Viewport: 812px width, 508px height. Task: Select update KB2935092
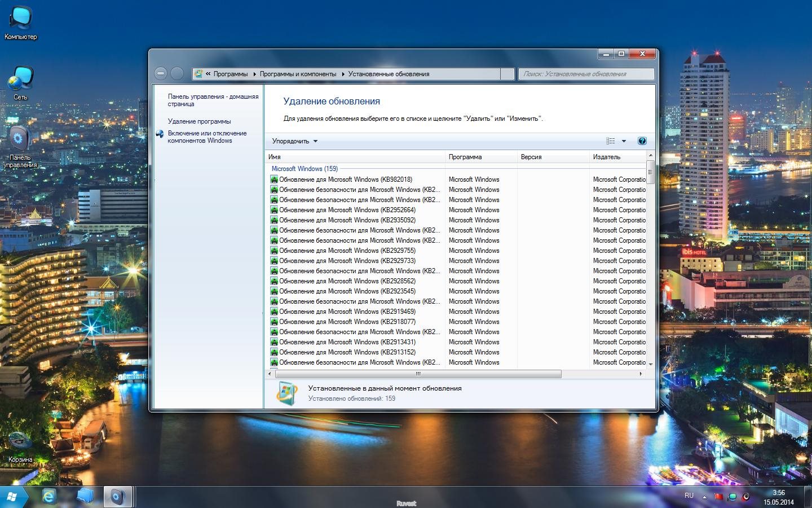click(347, 220)
